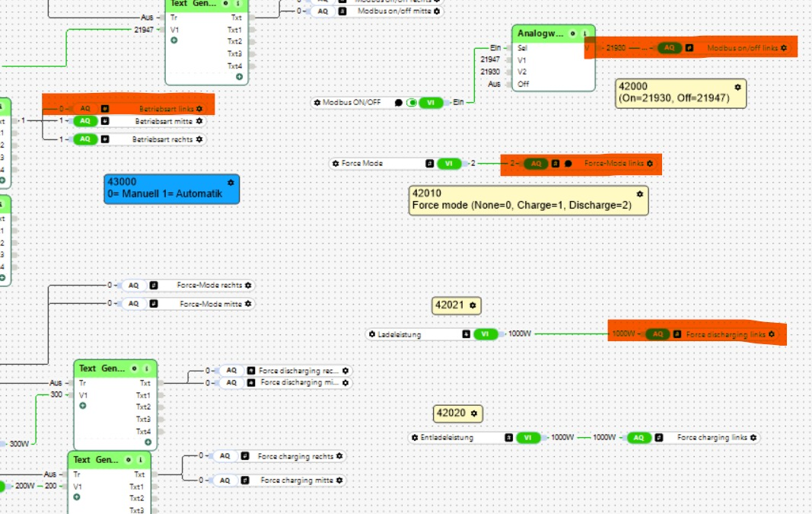Open gear of Force-Mode rechts output

click(248, 285)
